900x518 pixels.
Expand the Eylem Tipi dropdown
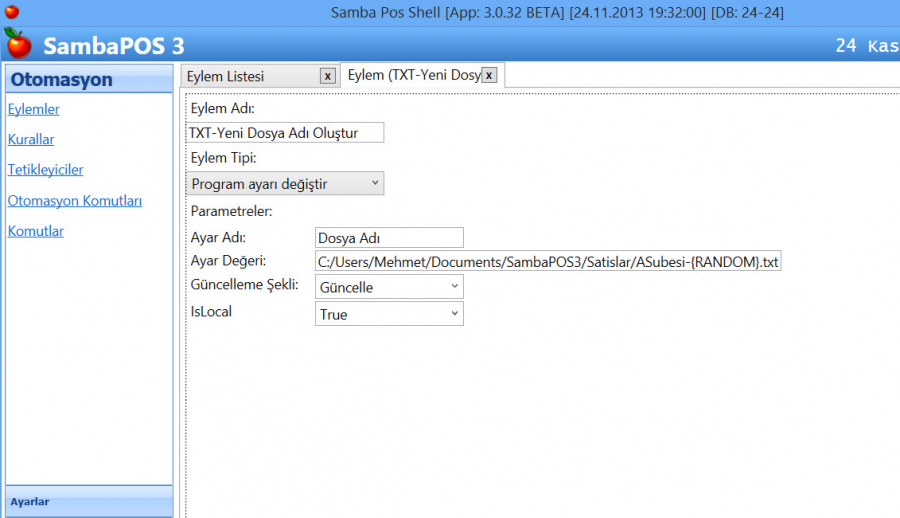285,184
